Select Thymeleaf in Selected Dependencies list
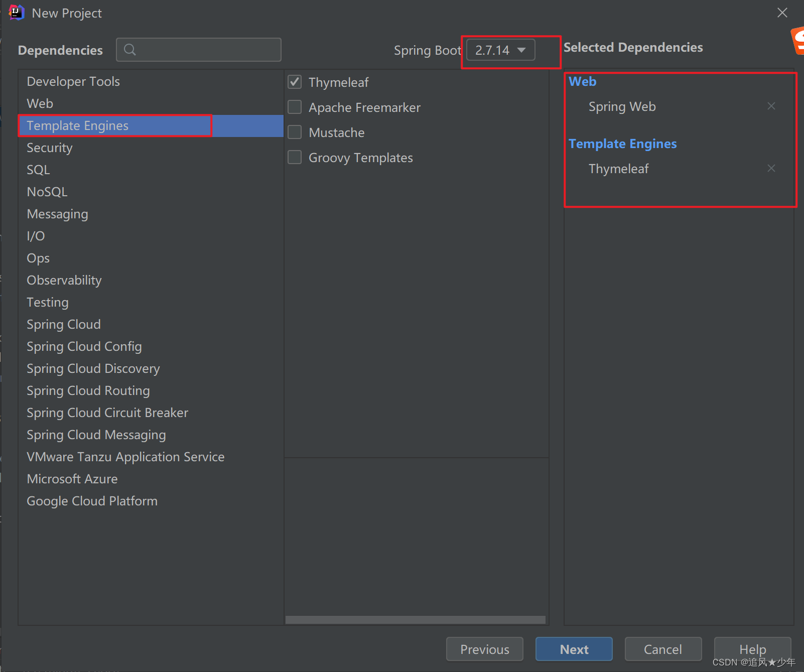 (618, 169)
